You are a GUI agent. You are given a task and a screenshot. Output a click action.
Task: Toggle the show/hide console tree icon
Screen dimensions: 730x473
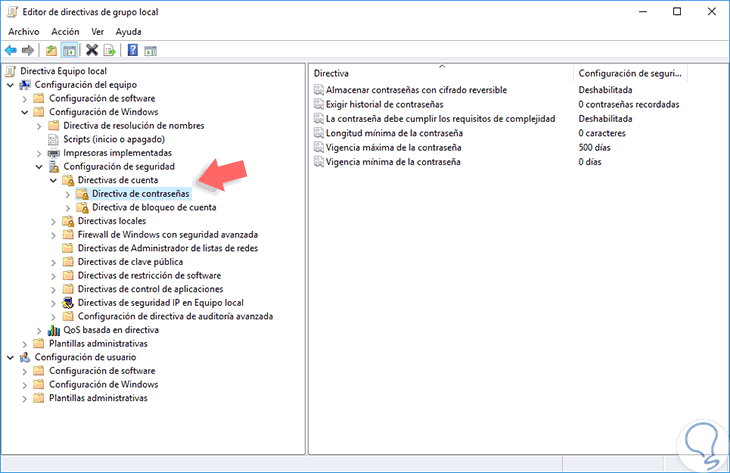coord(69,50)
